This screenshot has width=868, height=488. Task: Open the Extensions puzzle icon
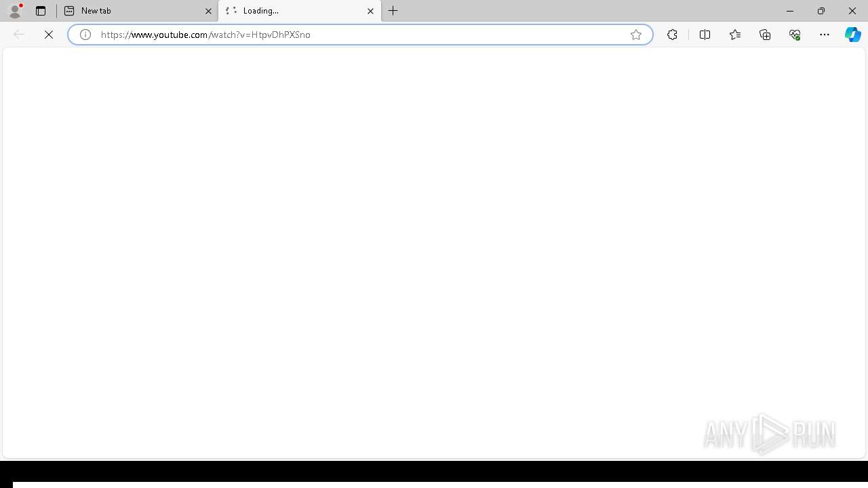[672, 35]
